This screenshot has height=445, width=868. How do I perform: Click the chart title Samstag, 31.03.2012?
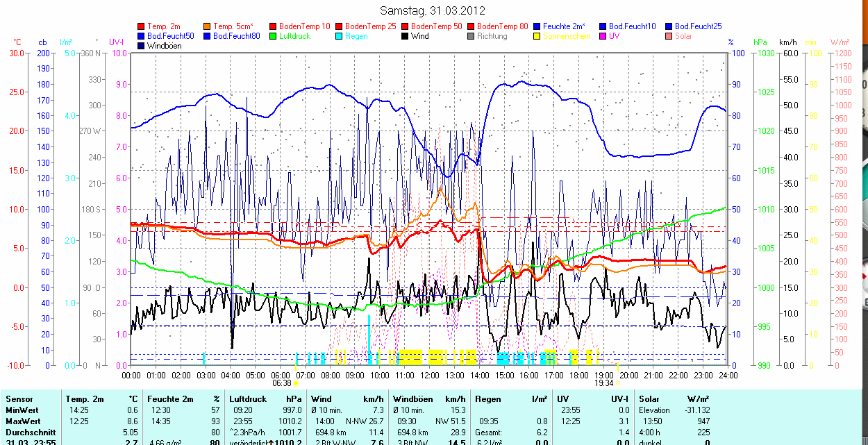click(x=433, y=10)
